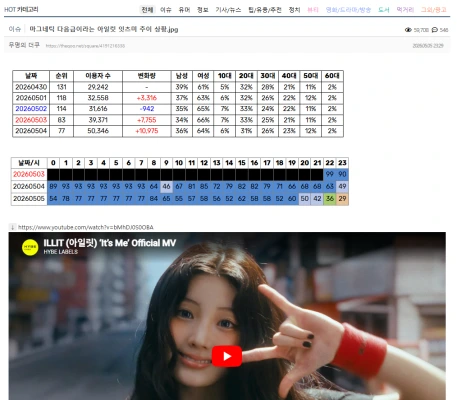Click the HYBE LABELS channel name
Screen dimensions: 457x400
pos(61,252)
